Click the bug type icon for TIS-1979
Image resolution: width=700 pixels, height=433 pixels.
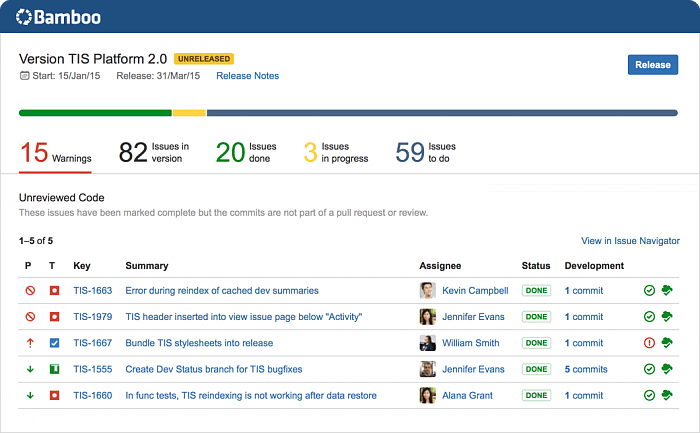tap(54, 317)
